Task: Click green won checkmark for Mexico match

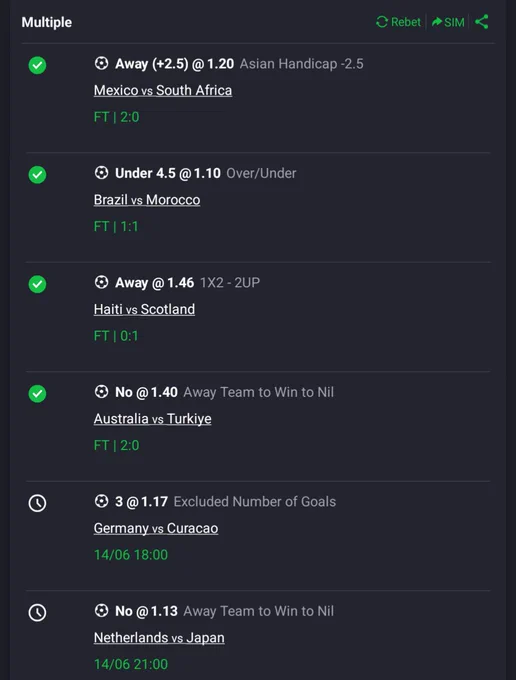Action: pyautogui.click(x=37, y=65)
